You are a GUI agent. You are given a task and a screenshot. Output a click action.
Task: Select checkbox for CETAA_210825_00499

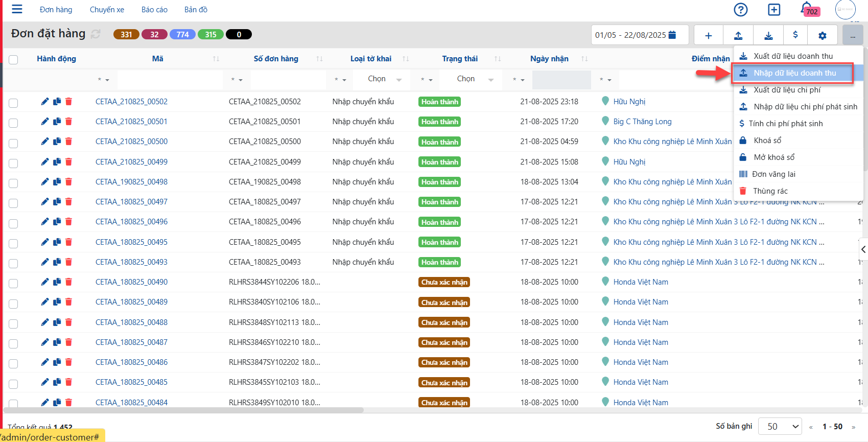tap(13, 163)
